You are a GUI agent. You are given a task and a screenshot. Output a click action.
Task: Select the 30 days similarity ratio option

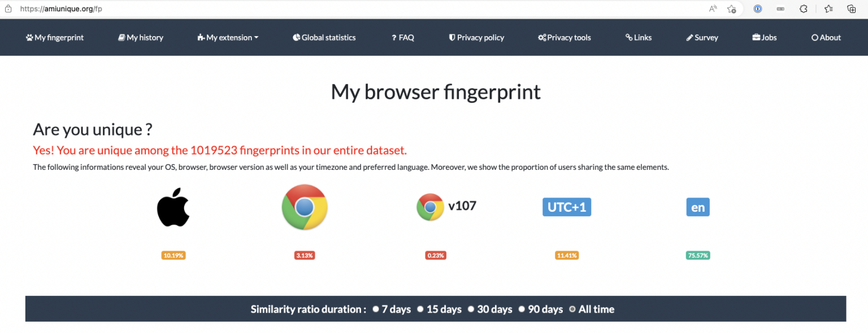click(471, 309)
